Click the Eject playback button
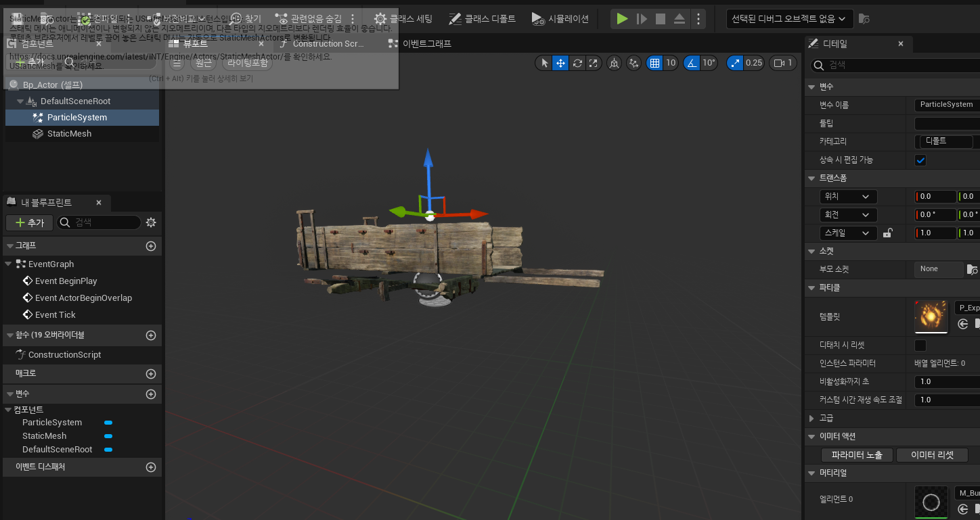This screenshot has height=520, width=980. 680,19
